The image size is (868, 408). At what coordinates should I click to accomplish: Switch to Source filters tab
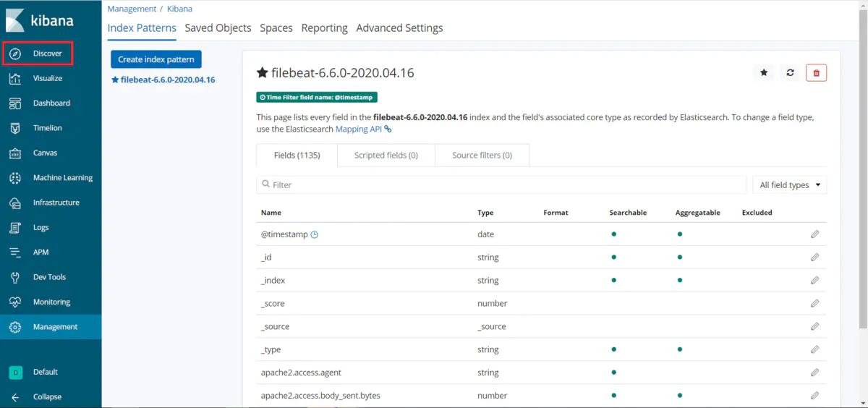[x=482, y=155]
